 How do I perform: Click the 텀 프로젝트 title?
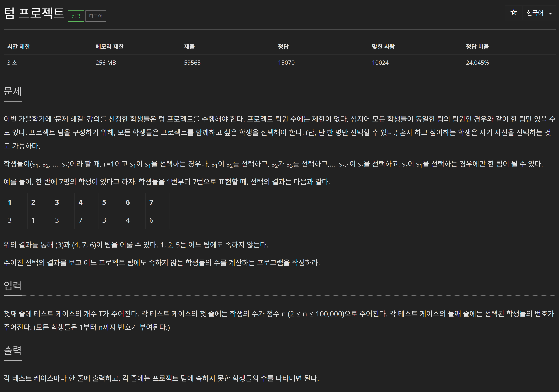[x=34, y=13]
